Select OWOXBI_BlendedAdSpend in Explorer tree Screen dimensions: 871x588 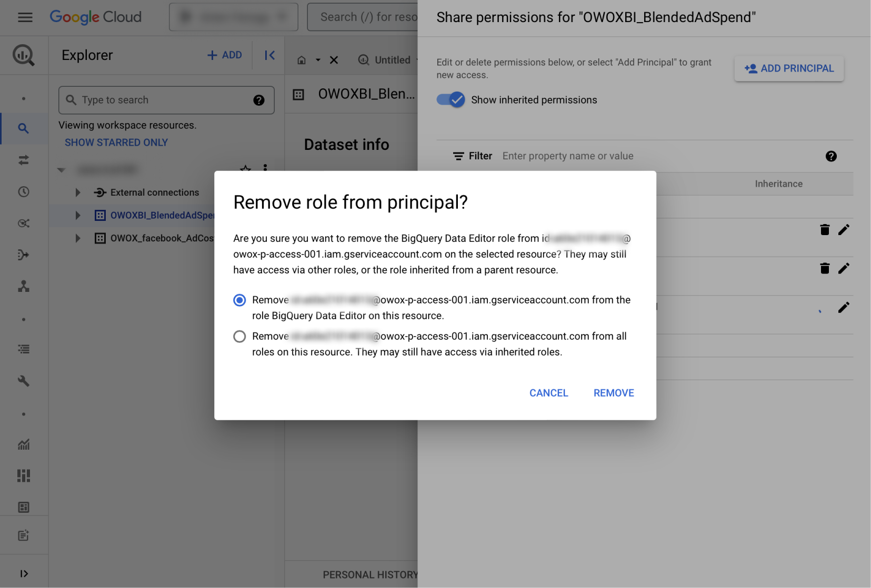(162, 215)
